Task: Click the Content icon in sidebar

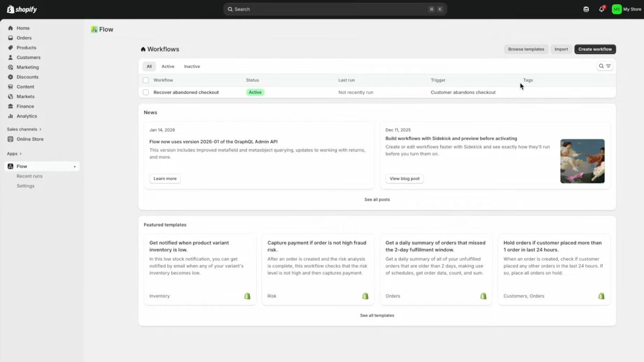Action: pos(11,87)
